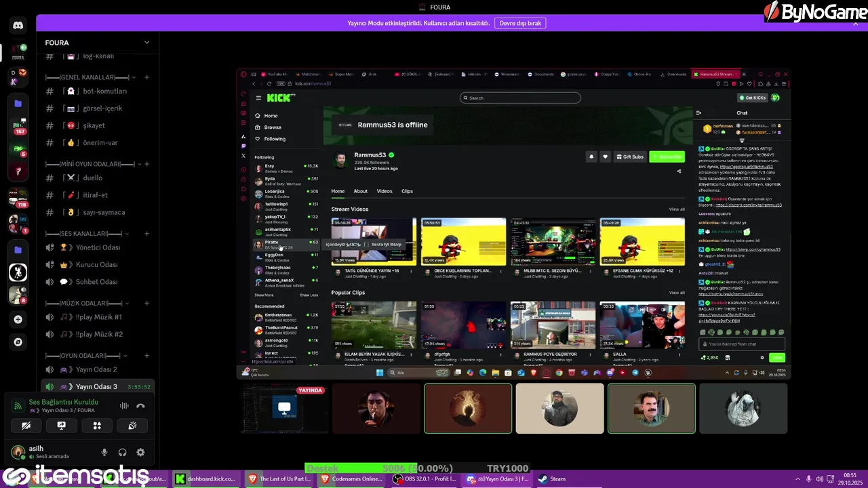Open Discover servers compass icon

pos(18,342)
